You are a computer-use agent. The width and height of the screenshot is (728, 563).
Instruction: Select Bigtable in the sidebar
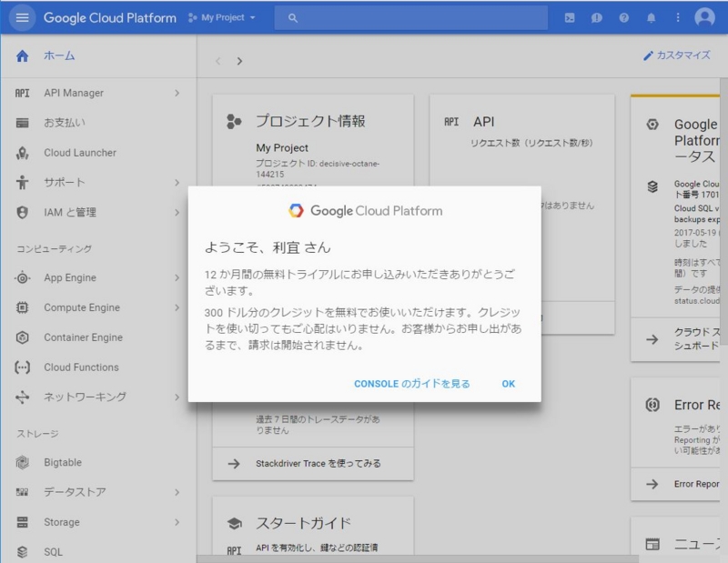(63, 463)
